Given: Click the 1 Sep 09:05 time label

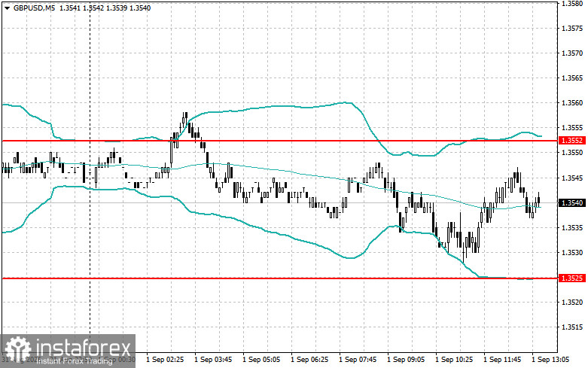Looking at the screenshot, I should (x=406, y=360).
